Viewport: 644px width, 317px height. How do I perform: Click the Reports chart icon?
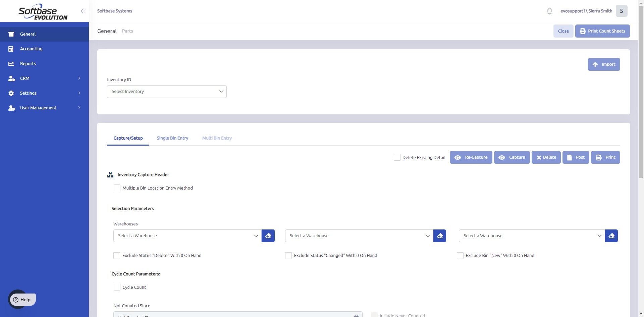click(11, 64)
